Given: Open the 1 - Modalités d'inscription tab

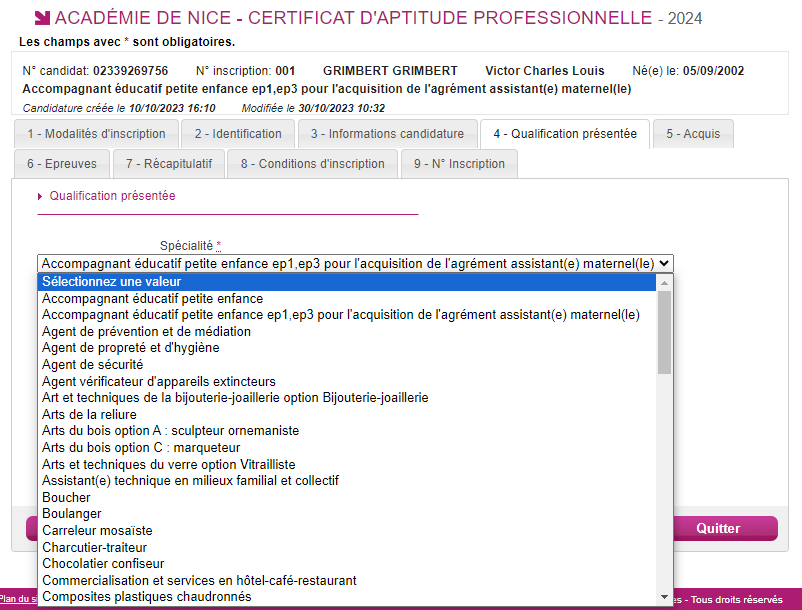Looking at the screenshot, I should coord(96,134).
